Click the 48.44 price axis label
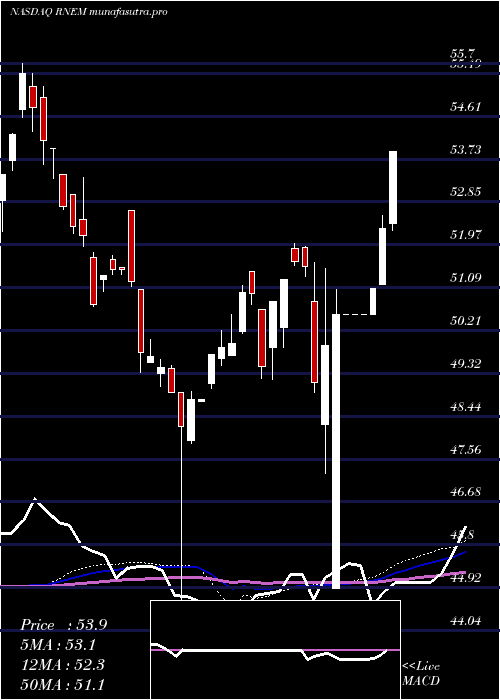The image size is (500, 700). coord(465,407)
